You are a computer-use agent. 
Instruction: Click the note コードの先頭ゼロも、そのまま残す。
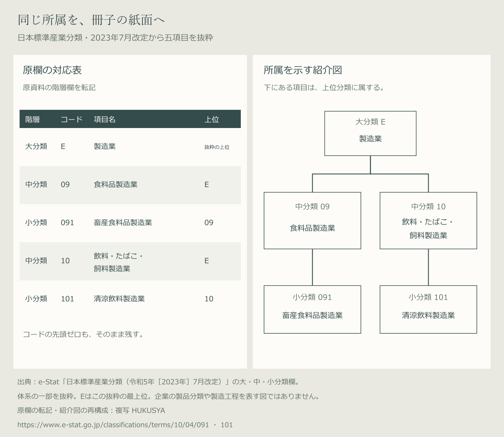coord(83,334)
